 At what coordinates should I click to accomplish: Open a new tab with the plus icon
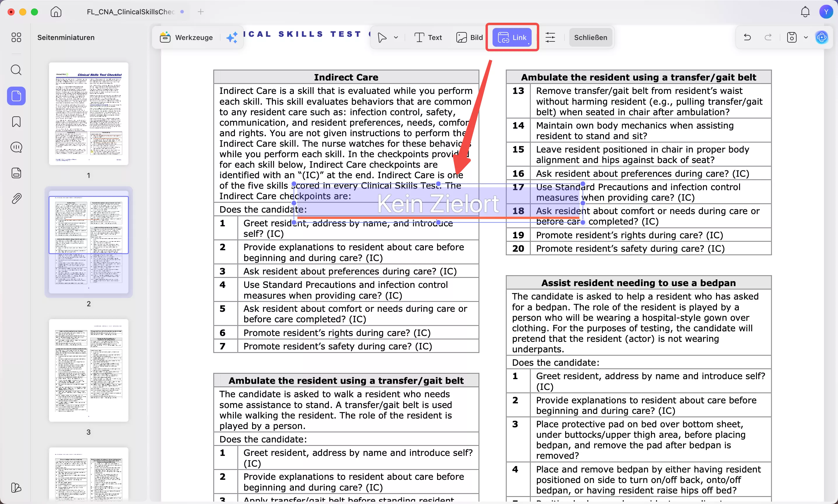tap(201, 12)
